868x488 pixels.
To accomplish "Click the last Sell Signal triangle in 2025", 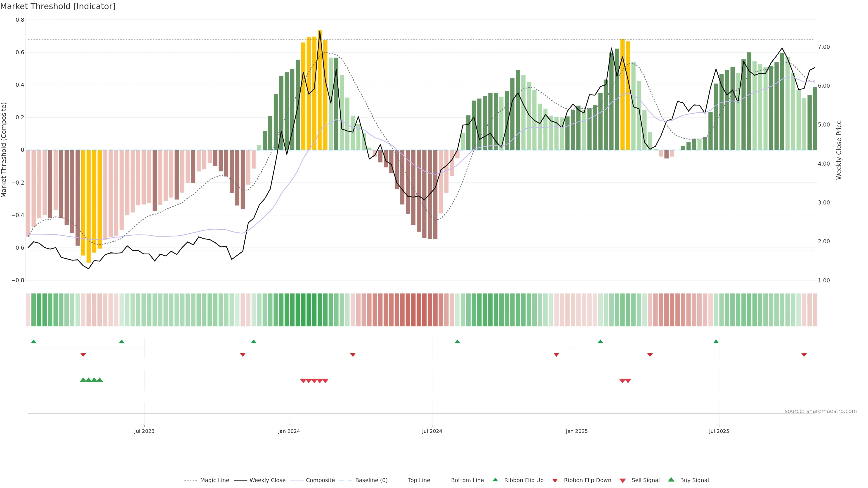I will point(628,381).
